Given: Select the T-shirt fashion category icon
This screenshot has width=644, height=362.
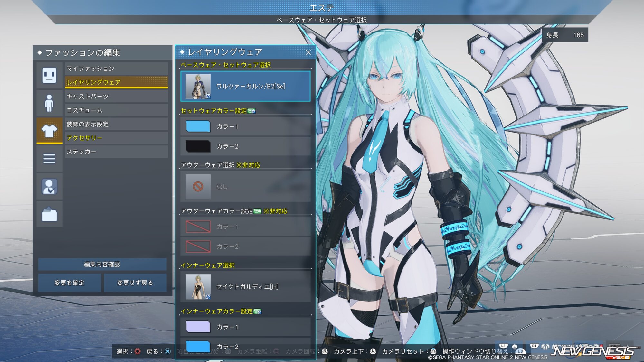Looking at the screenshot, I should coord(49,131).
